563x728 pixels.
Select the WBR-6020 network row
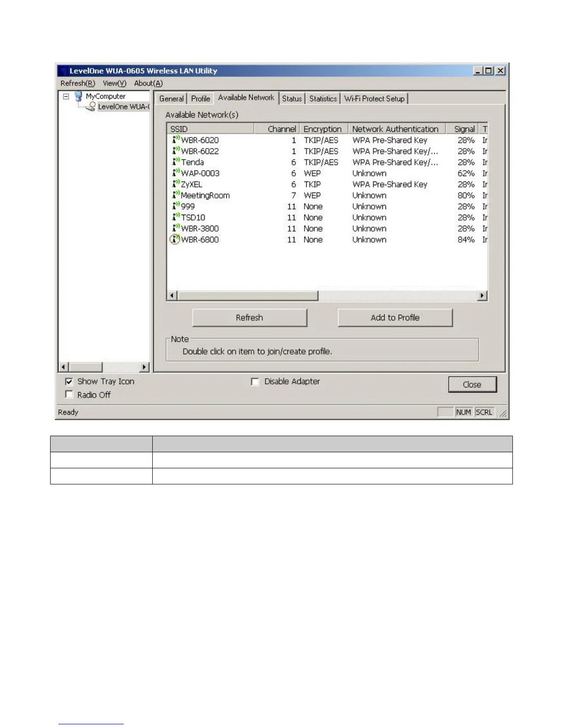pyautogui.click(x=327, y=140)
